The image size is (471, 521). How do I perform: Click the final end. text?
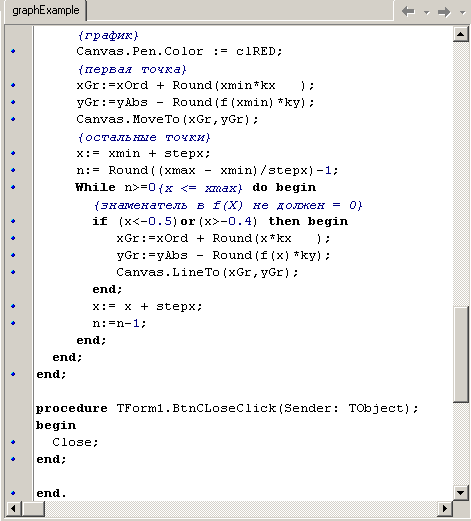click(x=51, y=493)
